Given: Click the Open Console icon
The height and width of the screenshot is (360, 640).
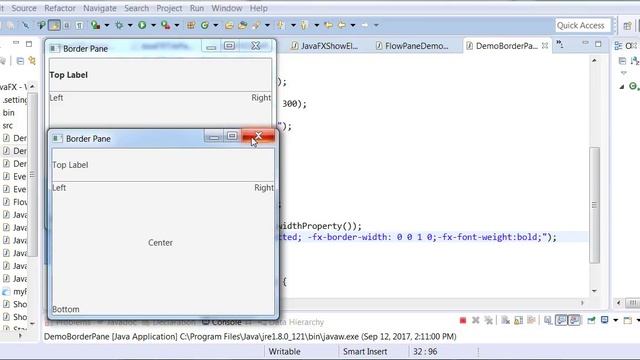Looking at the screenshot, I should [628, 320].
